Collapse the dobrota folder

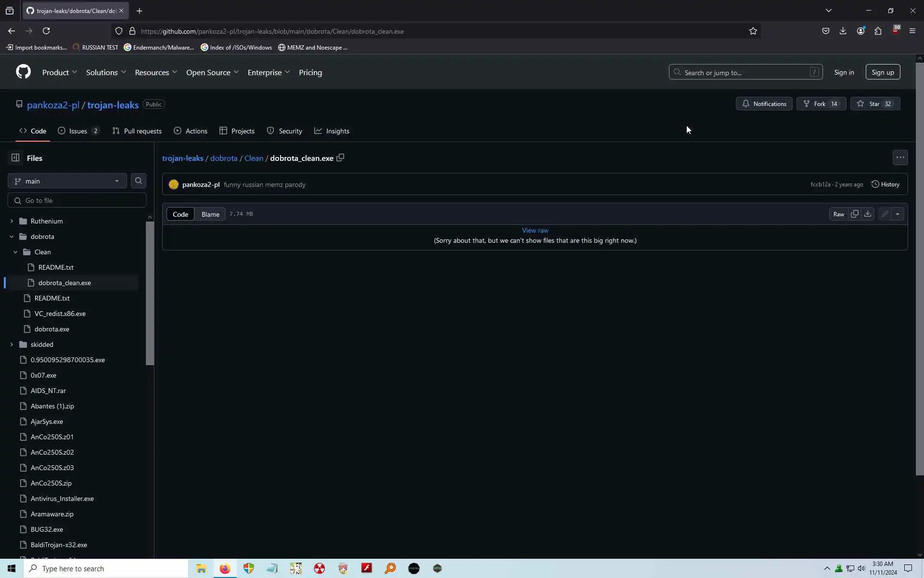pyautogui.click(x=12, y=236)
